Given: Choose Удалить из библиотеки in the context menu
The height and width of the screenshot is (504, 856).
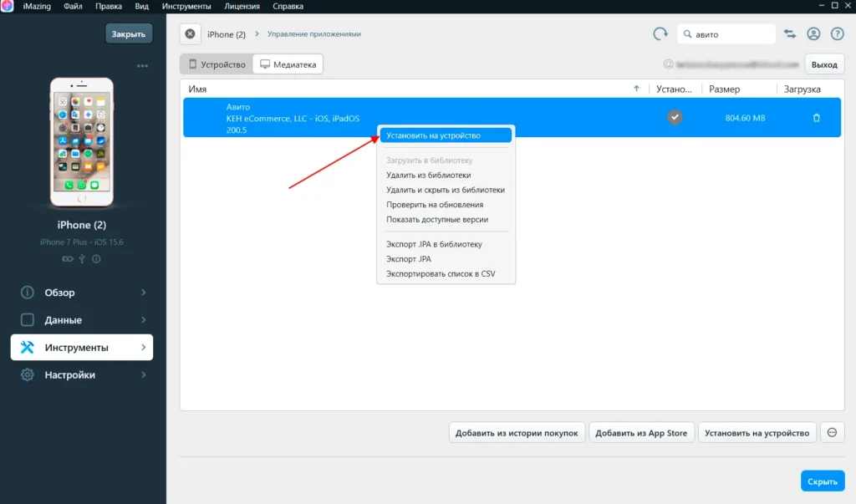Looking at the screenshot, I should tap(446, 176).
